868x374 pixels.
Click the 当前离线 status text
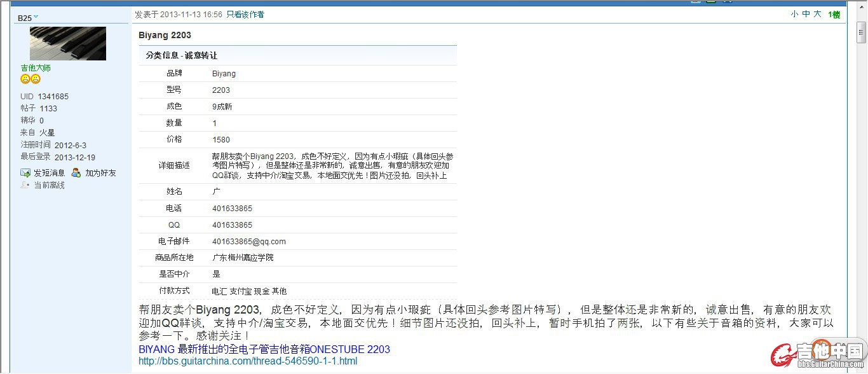tap(49, 185)
